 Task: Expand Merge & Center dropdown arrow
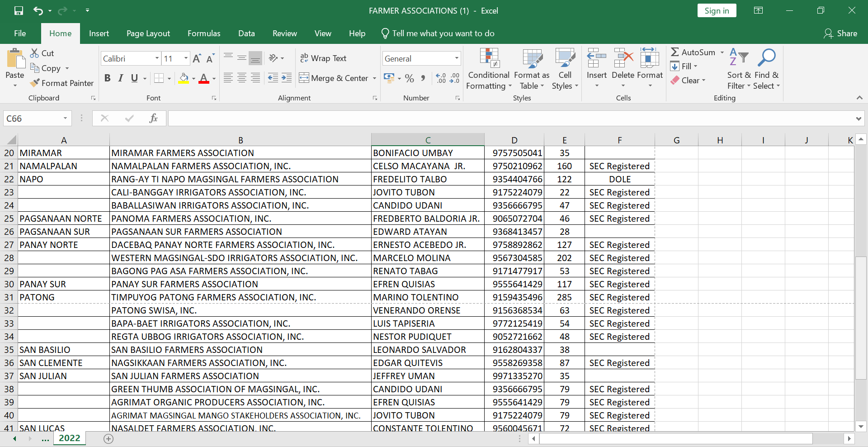(x=374, y=78)
